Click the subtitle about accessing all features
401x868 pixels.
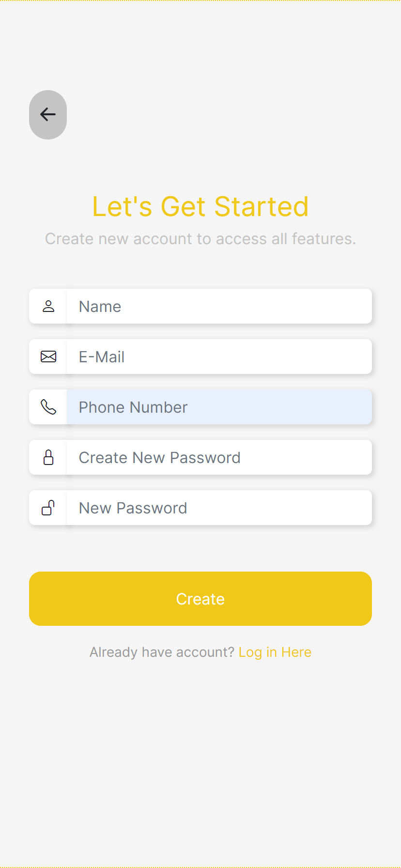pos(200,238)
